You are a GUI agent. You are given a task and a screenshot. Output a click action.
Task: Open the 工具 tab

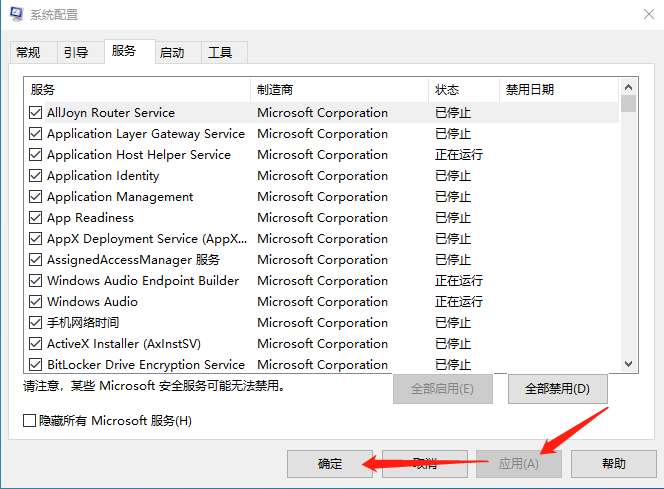(x=220, y=53)
